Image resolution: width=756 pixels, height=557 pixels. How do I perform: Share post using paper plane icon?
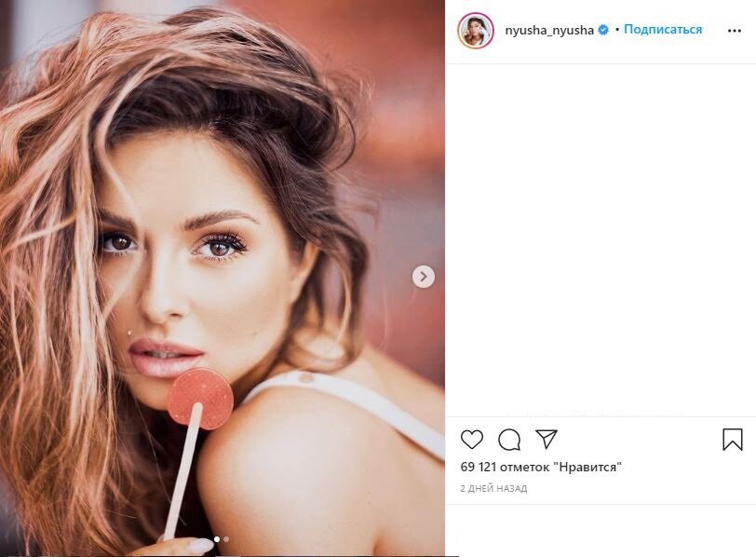[547, 439]
